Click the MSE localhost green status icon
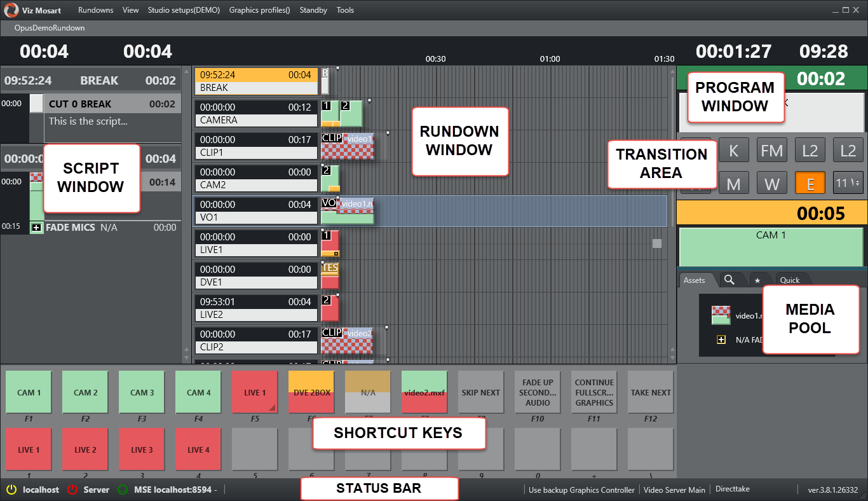 tap(123, 490)
